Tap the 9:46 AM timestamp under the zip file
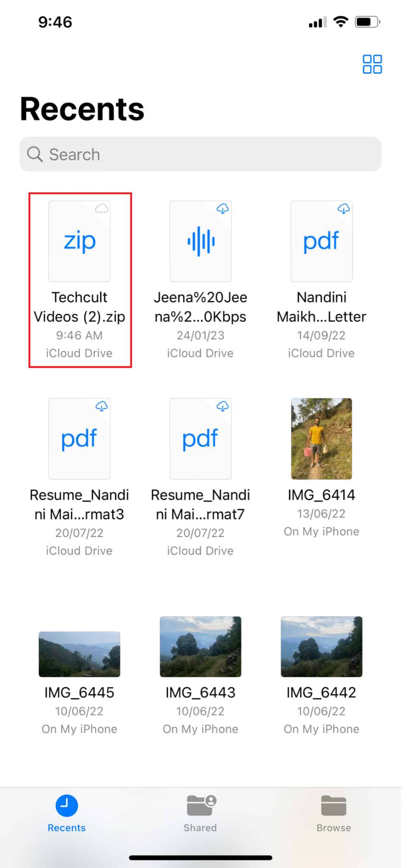The image size is (406, 868). (79, 335)
